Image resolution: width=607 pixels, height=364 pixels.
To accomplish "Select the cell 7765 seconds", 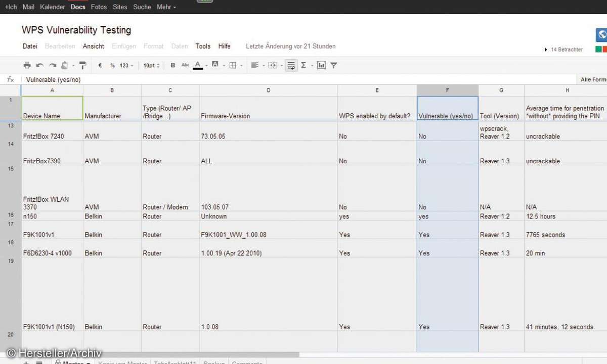I will (566, 230).
